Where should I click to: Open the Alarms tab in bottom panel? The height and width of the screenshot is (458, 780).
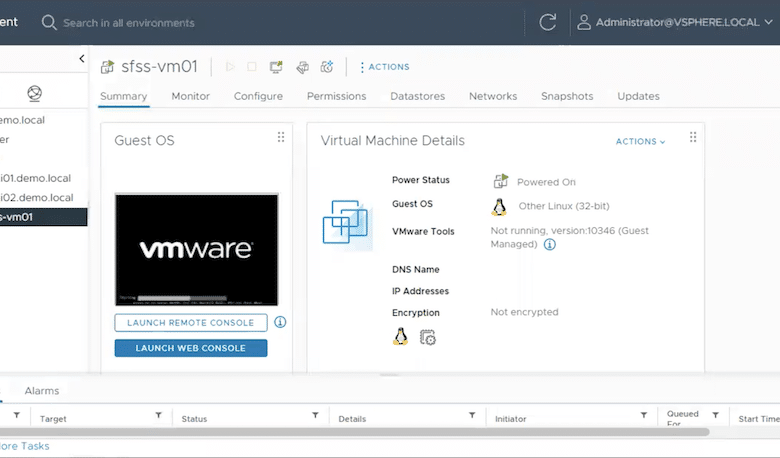[x=42, y=391]
